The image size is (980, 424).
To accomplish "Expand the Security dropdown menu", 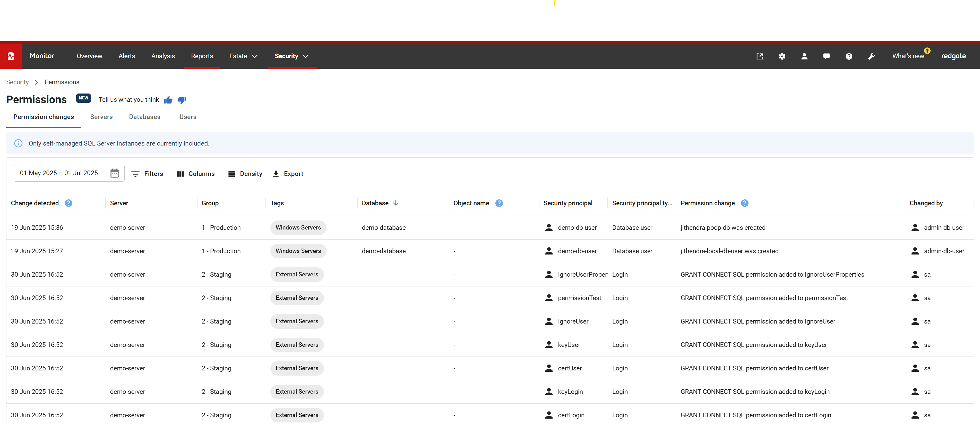I will tap(291, 56).
